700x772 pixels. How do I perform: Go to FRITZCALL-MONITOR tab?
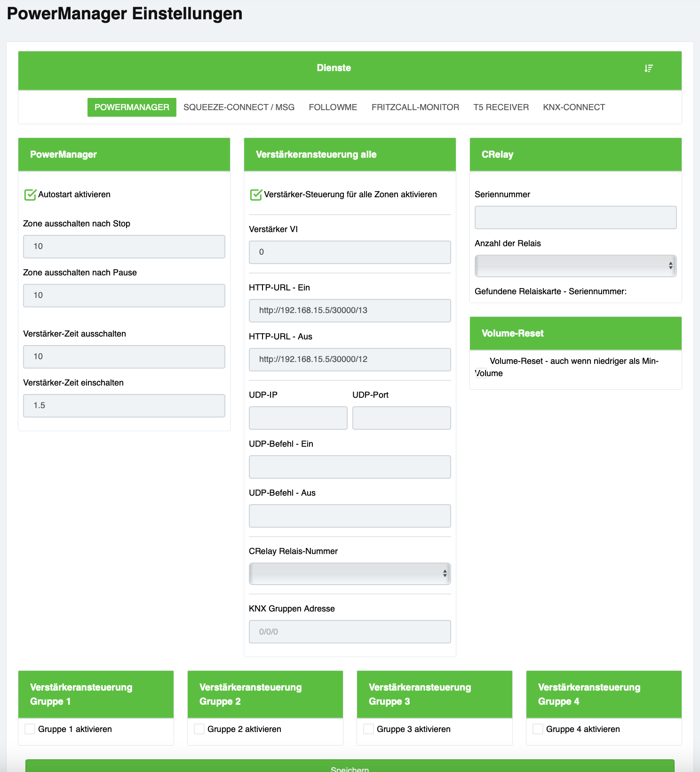click(x=415, y=107)
